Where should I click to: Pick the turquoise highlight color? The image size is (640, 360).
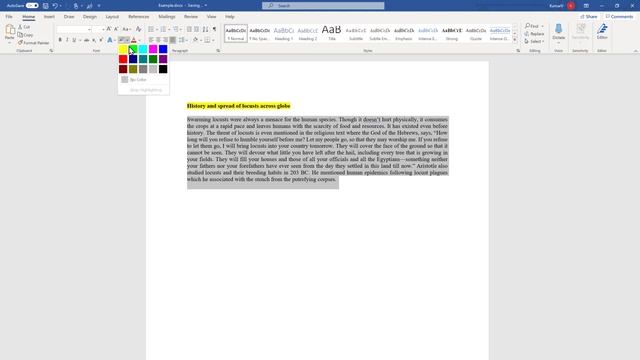point(143,49)
